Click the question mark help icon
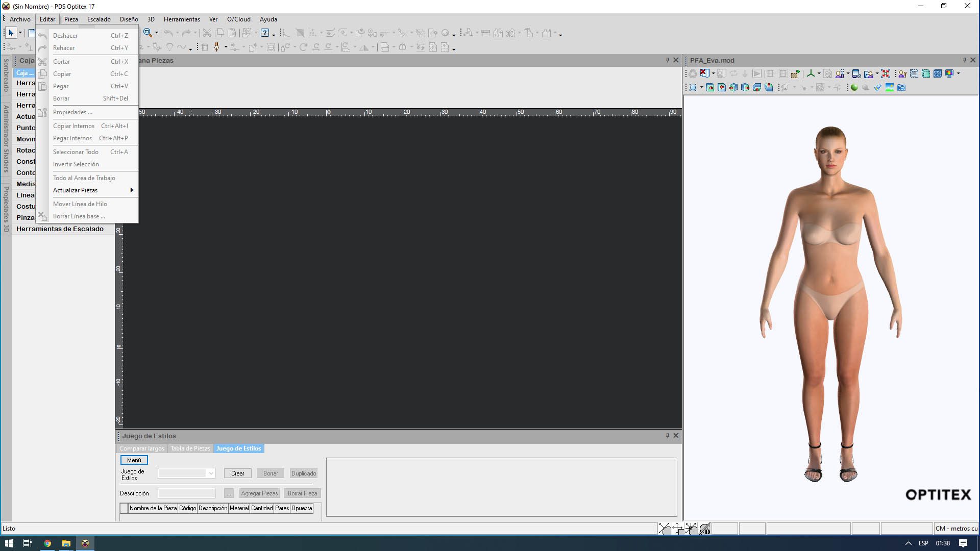 (265, 33)
